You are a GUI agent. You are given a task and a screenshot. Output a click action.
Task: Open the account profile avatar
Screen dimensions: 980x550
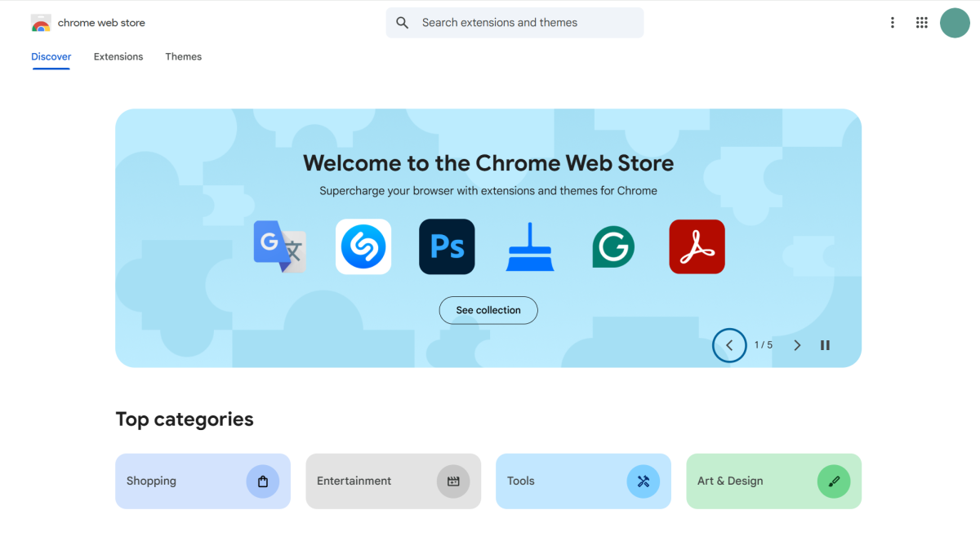[955, 23]
